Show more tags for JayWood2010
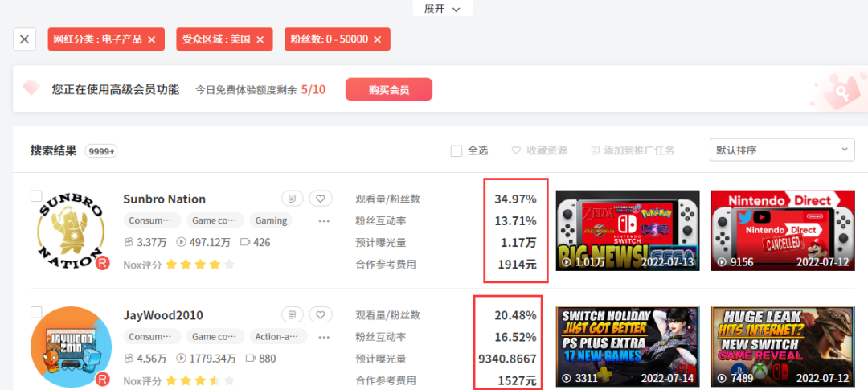 tap(324, 338)
